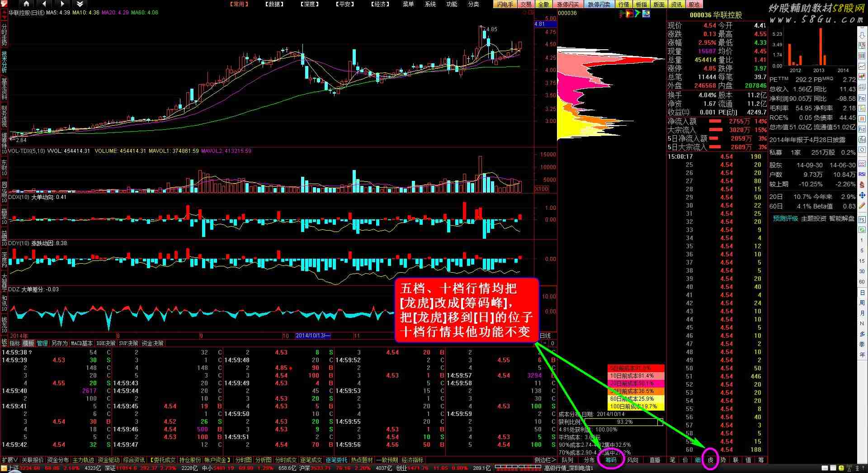Click the 跌停闪卖 button
The width and height of the screenshot is (868, 473).
(599, 4)
